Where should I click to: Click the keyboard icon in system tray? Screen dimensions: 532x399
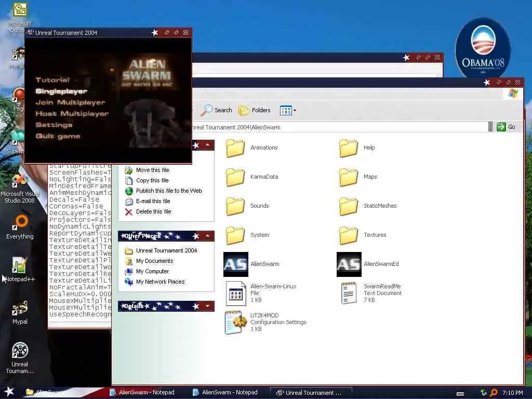(x=460, y=394)
